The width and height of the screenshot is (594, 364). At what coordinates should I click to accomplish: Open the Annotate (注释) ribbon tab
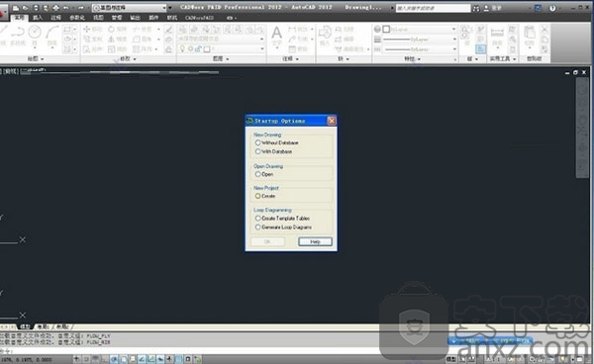tap(55, 18)
